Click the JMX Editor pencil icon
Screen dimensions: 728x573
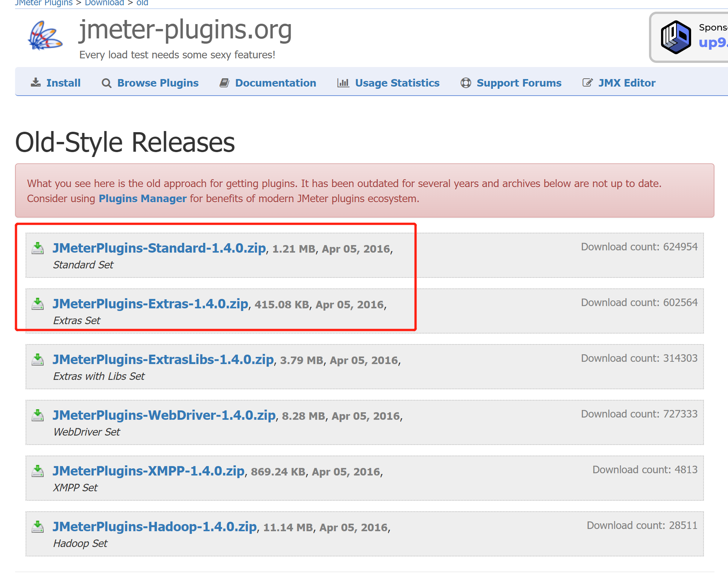point(588,82)
